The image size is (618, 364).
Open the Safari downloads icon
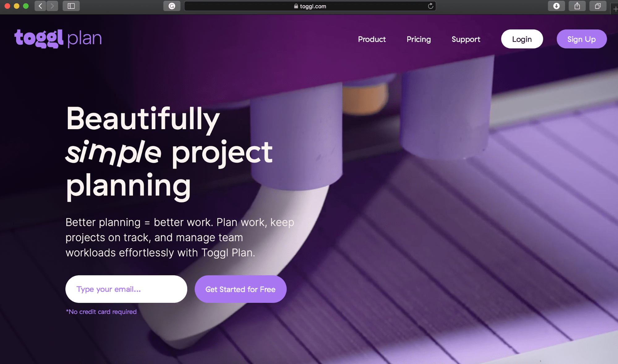[556, 6]
